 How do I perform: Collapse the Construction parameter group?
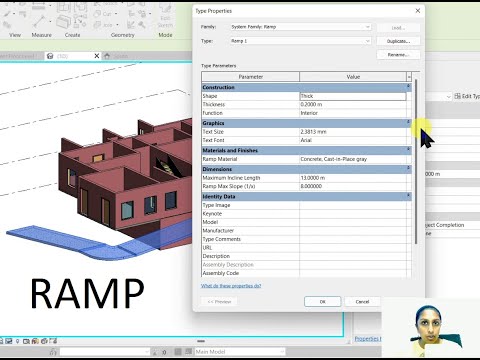tap(408, 87)
